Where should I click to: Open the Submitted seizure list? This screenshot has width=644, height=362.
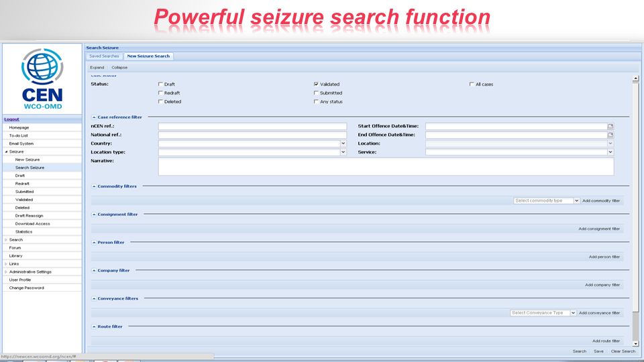click(25, 192)
